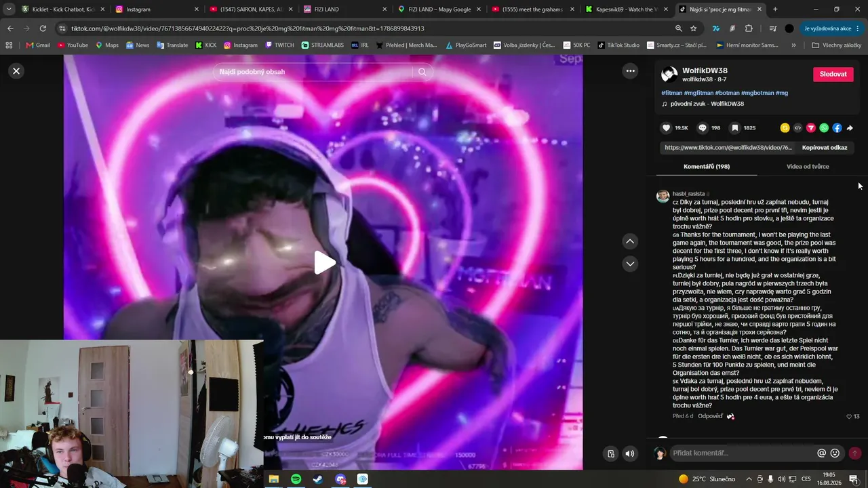Open the taskbar volume control
This screenshot has height=488, width=868.
coord(782,479)
